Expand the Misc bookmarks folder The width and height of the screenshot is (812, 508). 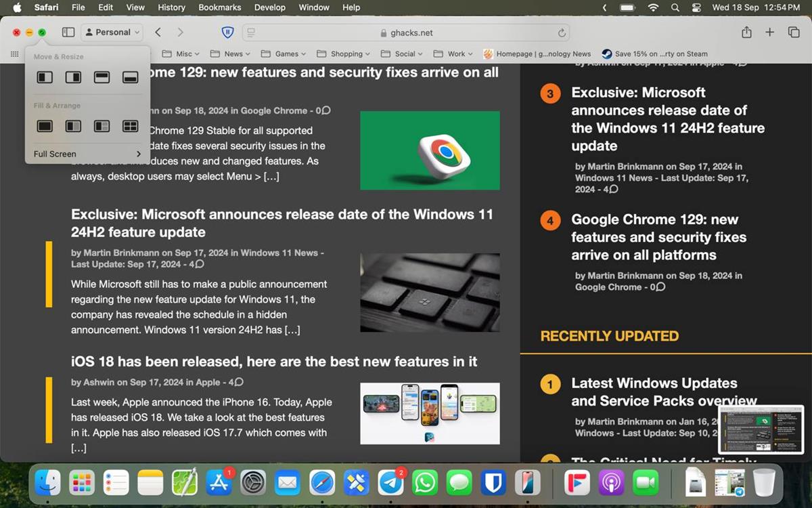click(x=180, y=54)
